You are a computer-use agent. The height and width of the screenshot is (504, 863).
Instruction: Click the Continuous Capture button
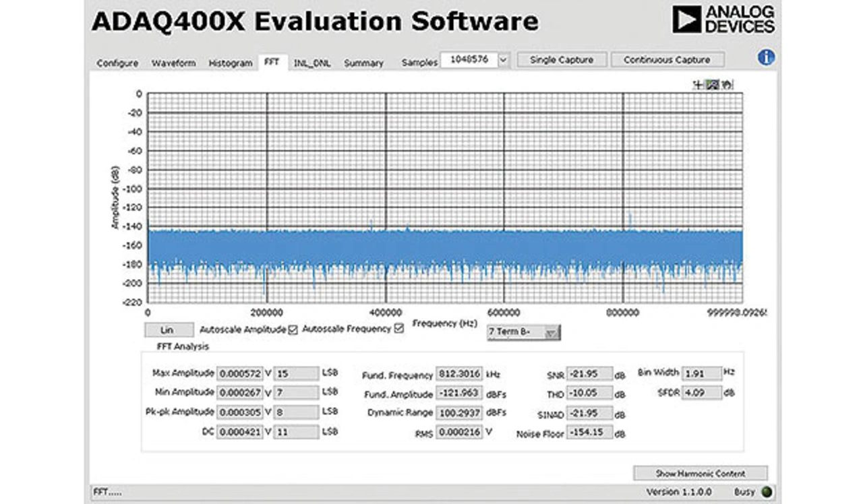tap(667, 59)
